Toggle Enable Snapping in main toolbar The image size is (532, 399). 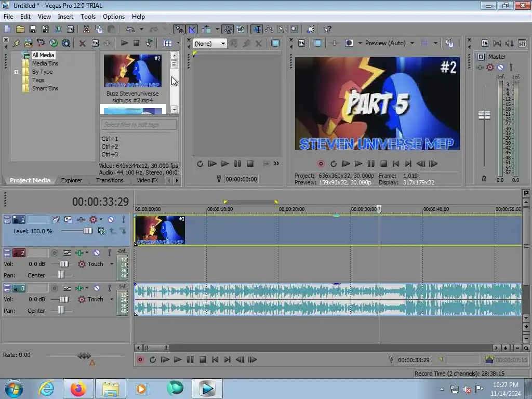coord(179,29)
